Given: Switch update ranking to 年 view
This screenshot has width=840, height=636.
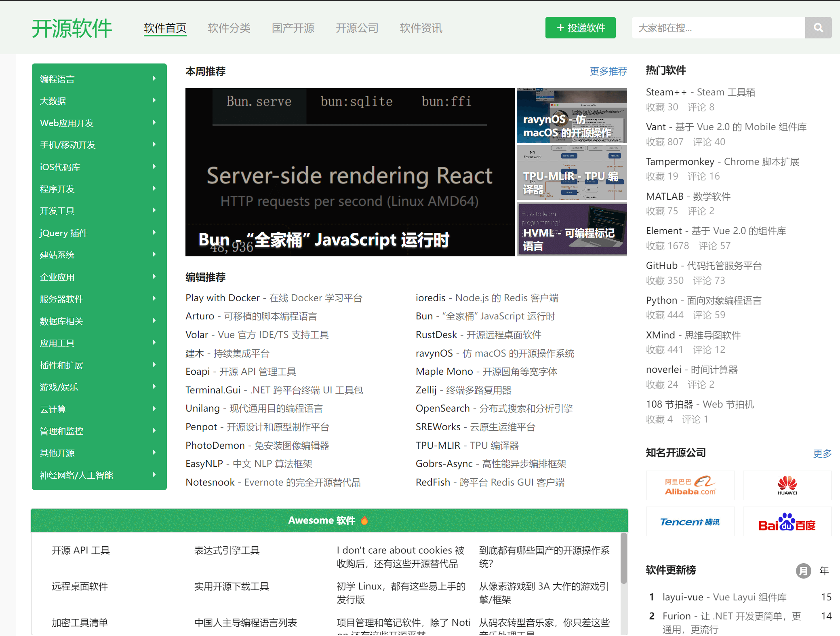Looking at the screenshot, I should coord(824,571).
